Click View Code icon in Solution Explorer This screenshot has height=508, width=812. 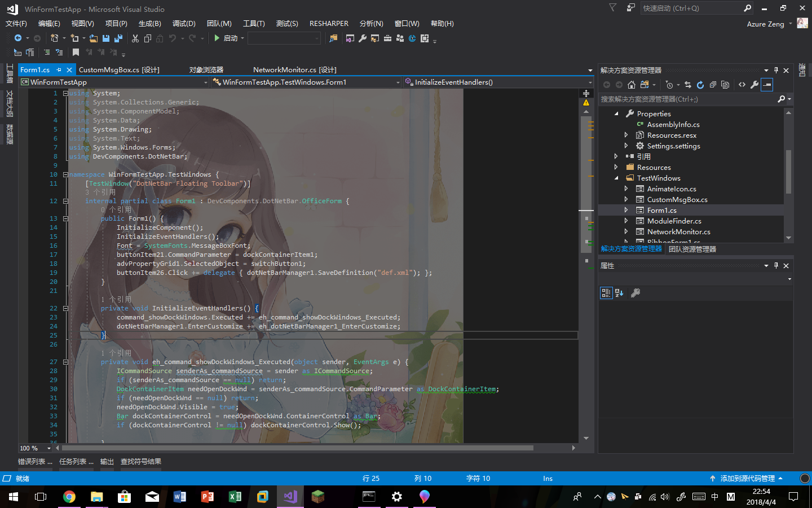[742, 85]
